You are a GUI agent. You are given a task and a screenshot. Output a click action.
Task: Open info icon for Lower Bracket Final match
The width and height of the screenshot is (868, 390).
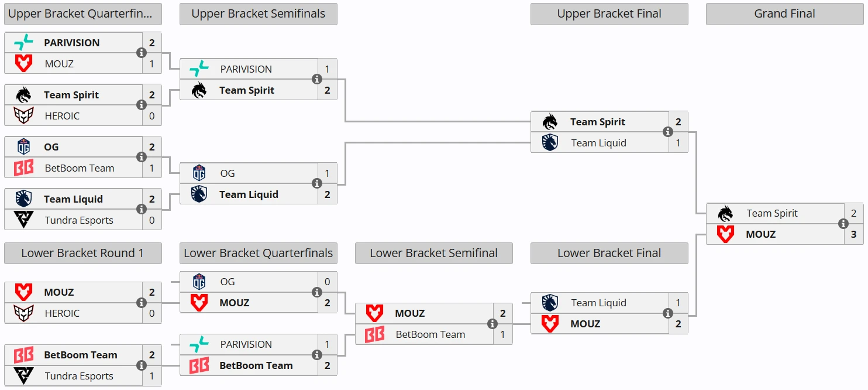[x=668, y=313]
